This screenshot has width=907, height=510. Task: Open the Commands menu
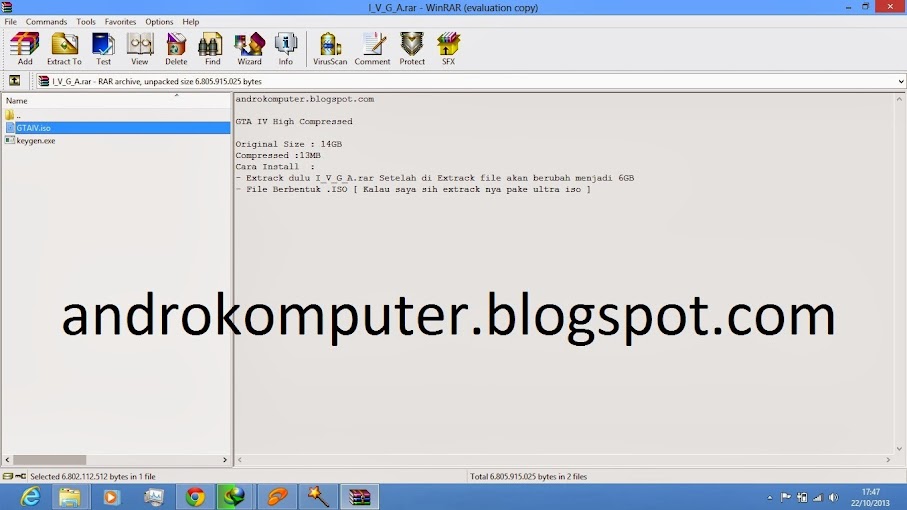(x=46, y=21)
